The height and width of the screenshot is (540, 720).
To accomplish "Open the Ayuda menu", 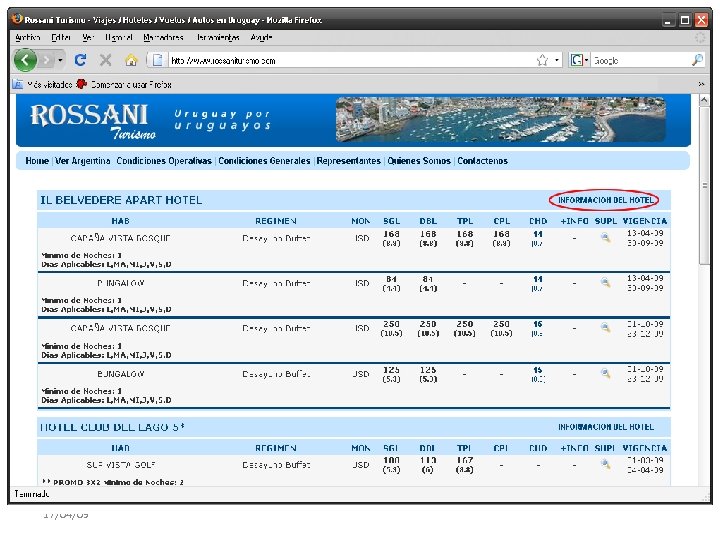I will click(x=261, y=37).
